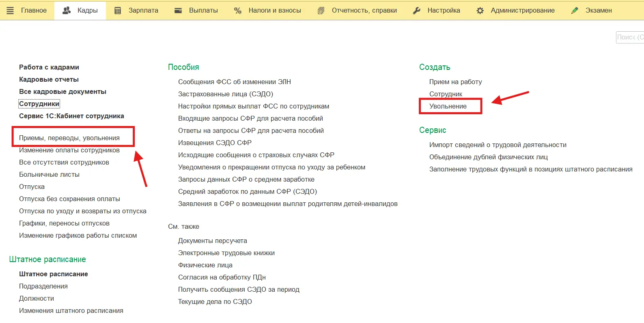Open the Сотрудники list link
The width and height of the screenshot is (644, 323).
click(39, 104)
